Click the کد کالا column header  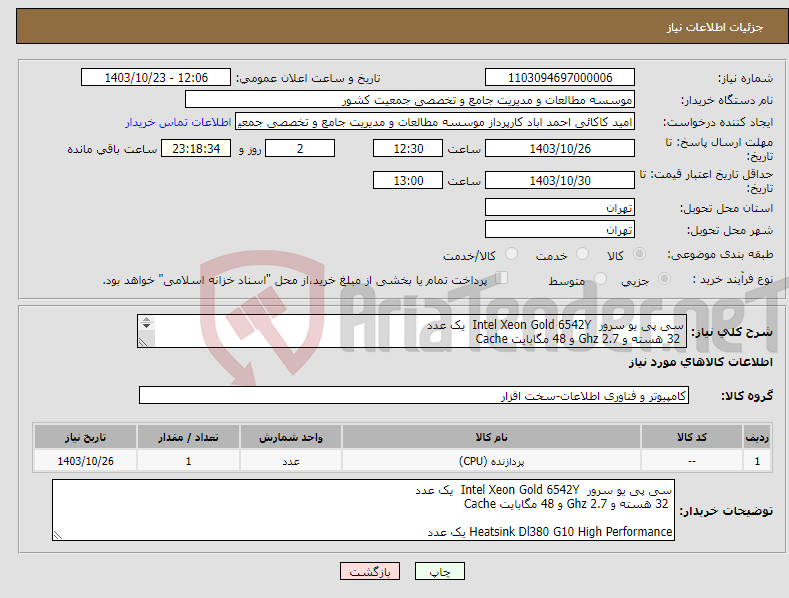coord(692,437)
